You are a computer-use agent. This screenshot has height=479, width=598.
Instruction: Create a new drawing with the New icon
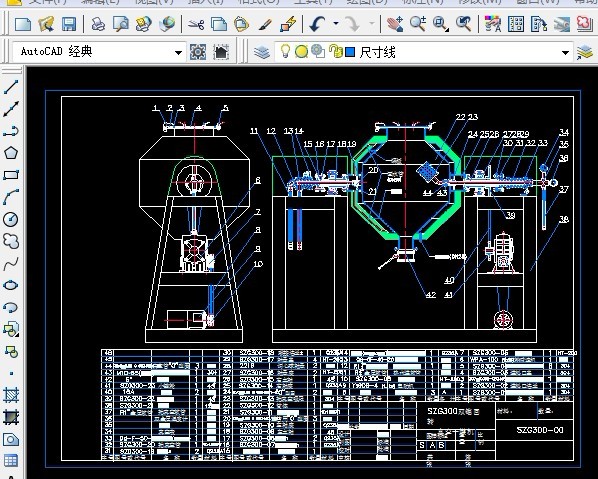coord(23,24)
